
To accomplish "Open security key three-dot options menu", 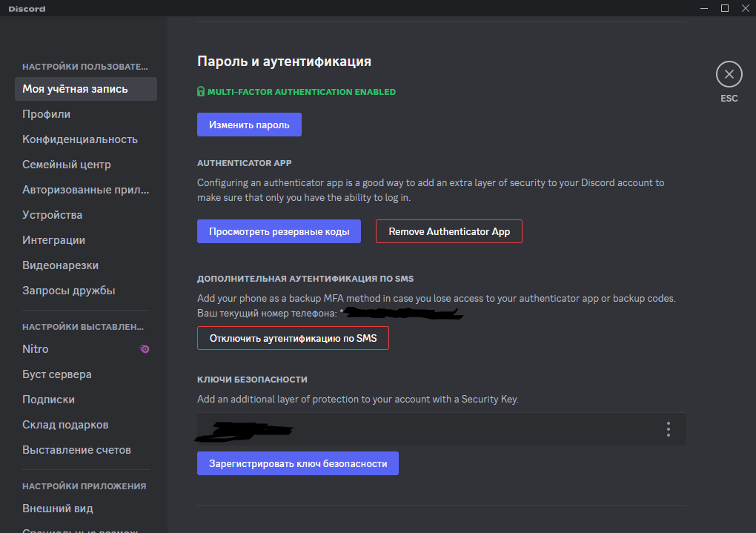I will [668, 429].
